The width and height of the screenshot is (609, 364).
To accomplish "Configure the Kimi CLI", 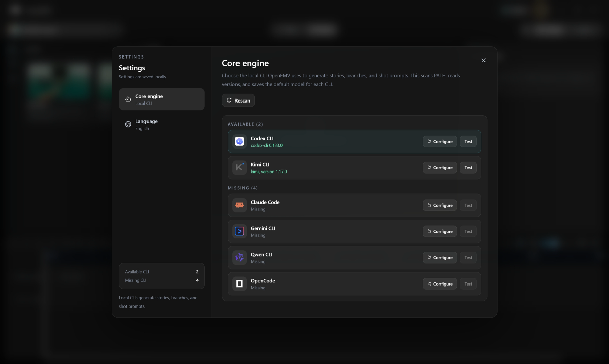I will click(439, 167).
